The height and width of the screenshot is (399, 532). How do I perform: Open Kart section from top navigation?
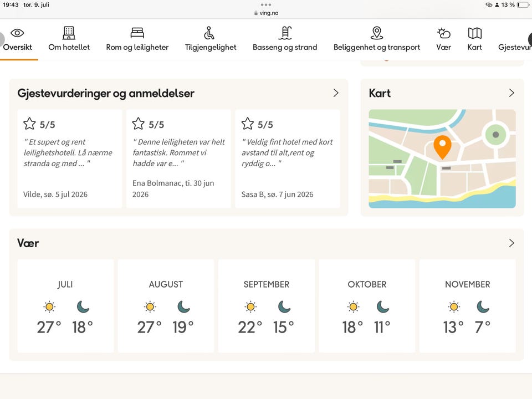475,40
